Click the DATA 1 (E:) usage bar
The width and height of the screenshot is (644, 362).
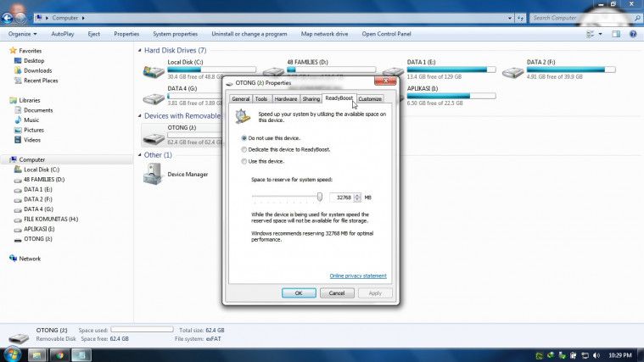pos(451,70)
